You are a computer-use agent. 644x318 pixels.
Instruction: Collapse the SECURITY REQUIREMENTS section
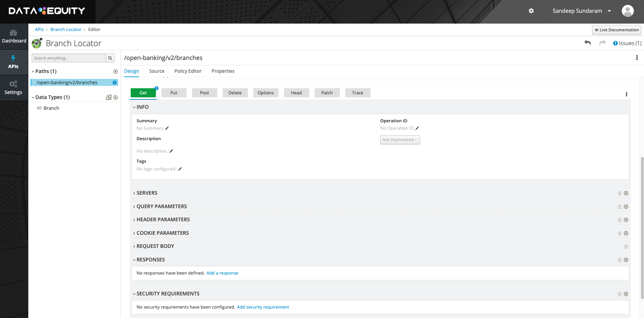(x=166, y=294)
